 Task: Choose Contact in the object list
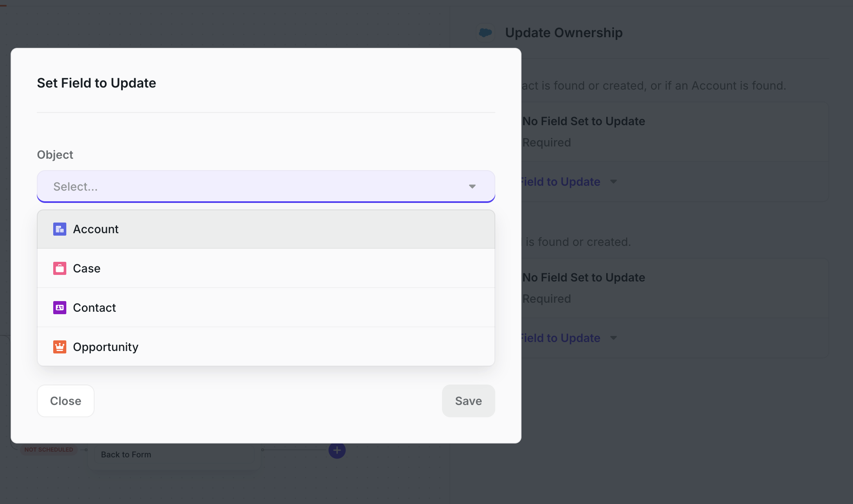[94, 308]
